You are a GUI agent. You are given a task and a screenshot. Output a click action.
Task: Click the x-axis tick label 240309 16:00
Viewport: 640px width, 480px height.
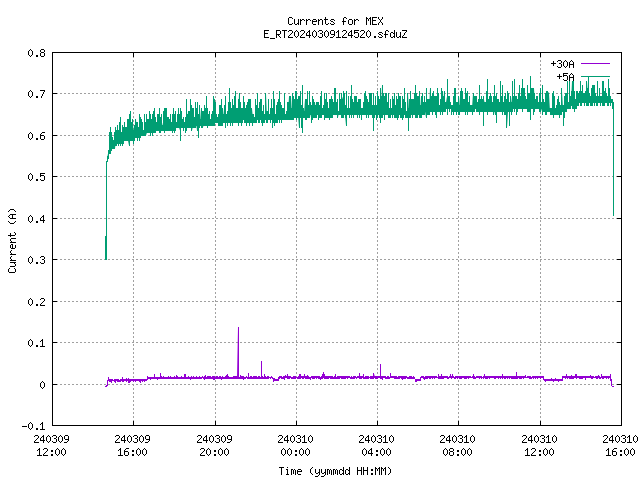133,445
